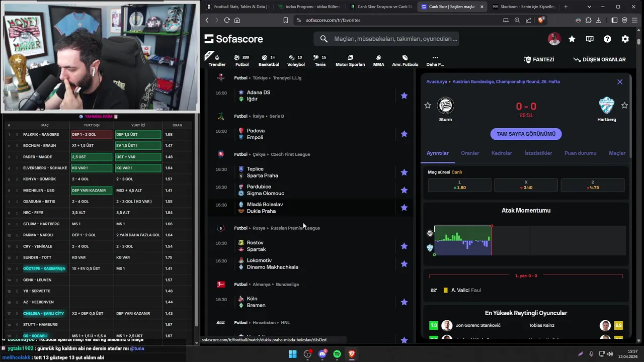Open the FANTEZİ link

539,59
